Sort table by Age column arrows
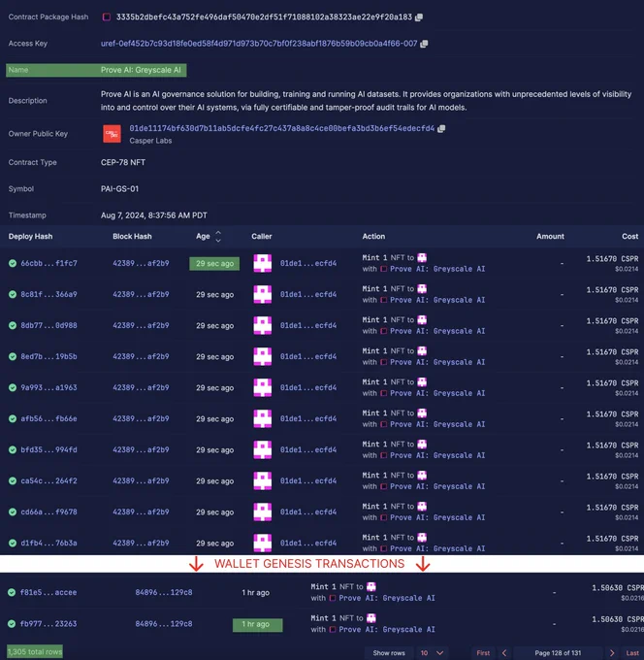Viewport: 644px width, 660px height. [x=218, y=236]
